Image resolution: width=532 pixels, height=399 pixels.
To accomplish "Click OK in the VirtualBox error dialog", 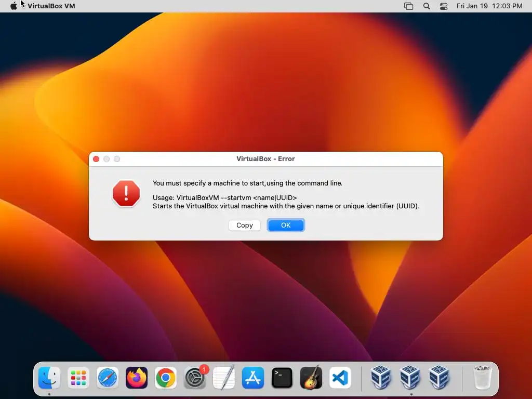I will pyautogui.click(x=286, y=225).
